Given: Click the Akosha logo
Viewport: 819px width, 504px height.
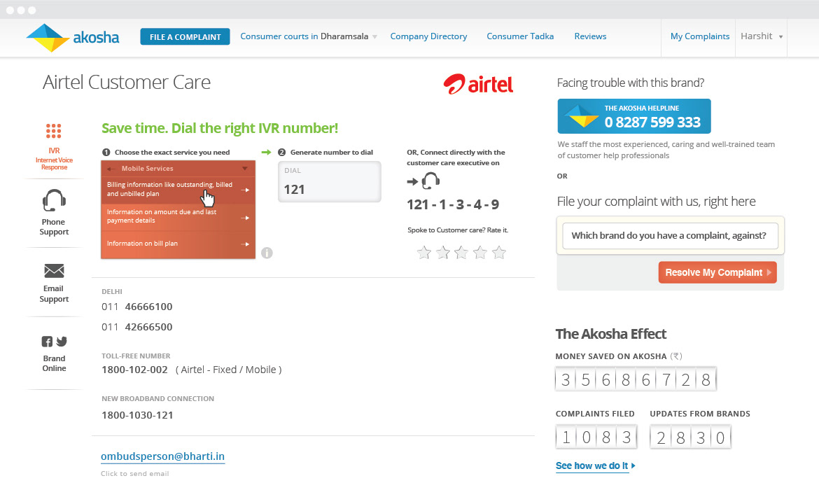Looking at the screenshot, I should coord(72,38).
